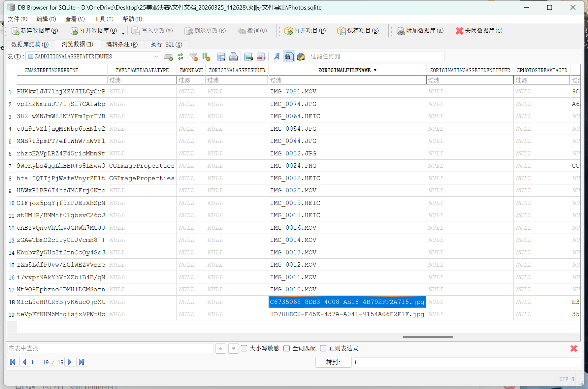Switch to the 数据库结构 tab
Viewport: 588px width, 389px height.
point(30,45)
